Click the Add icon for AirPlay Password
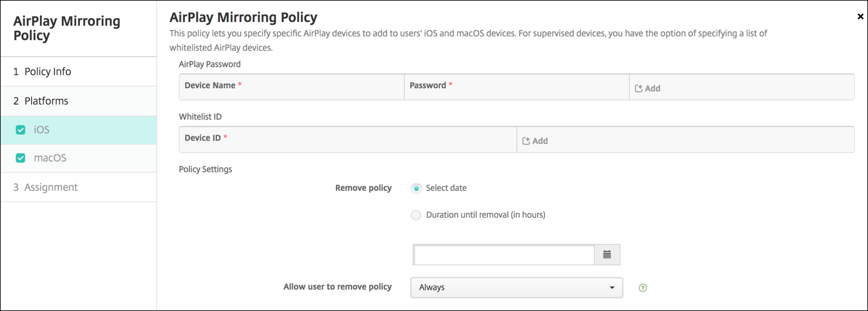868x311 pixels. [x=638, y=88]
